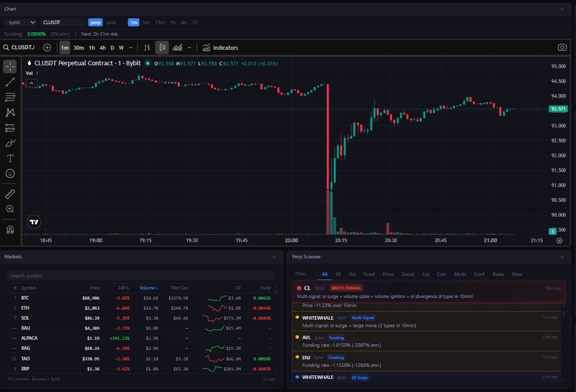This screenshot has height=392, width=576.
Task: Select the 5m interval in top bar
Action: (x=146, y=23)
